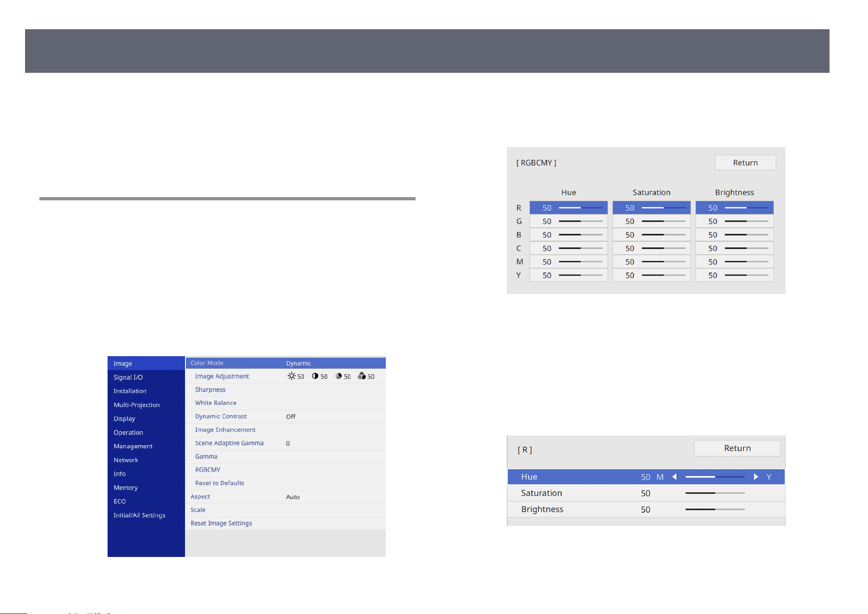This screenshot has height=614, width=868.
Task: Open the Signal I/O menu
Action: click(146, 377)
